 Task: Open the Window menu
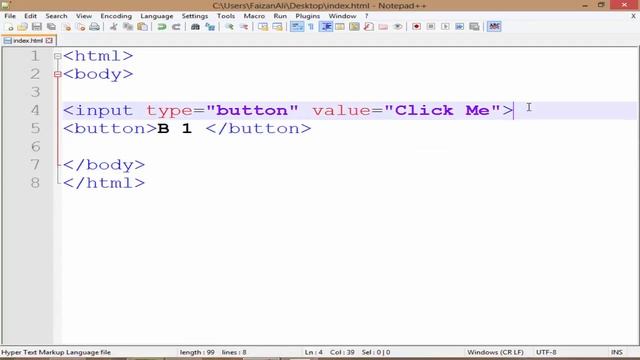342,16
